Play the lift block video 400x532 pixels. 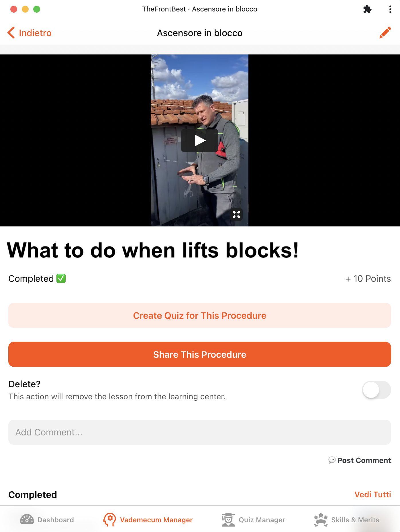[x=200, y=140]
